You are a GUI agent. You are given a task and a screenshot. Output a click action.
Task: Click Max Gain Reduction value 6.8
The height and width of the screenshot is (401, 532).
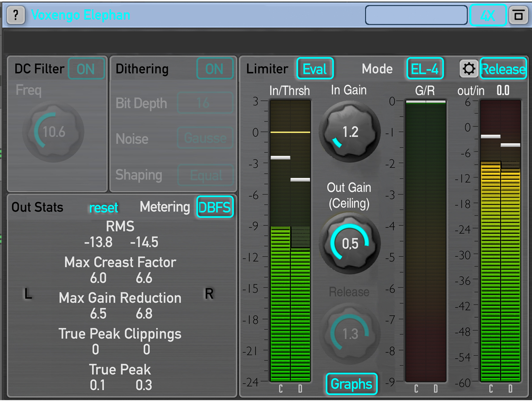(x=144, y=314)
